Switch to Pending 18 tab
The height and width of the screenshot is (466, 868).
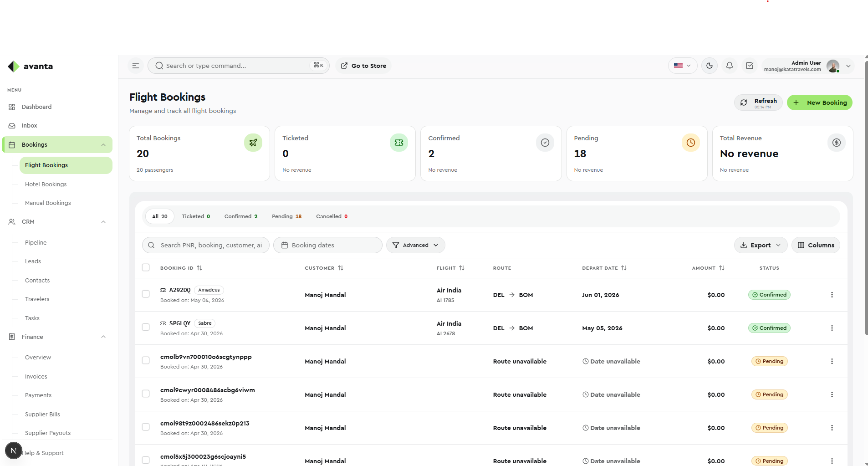[x=286, y=216]
